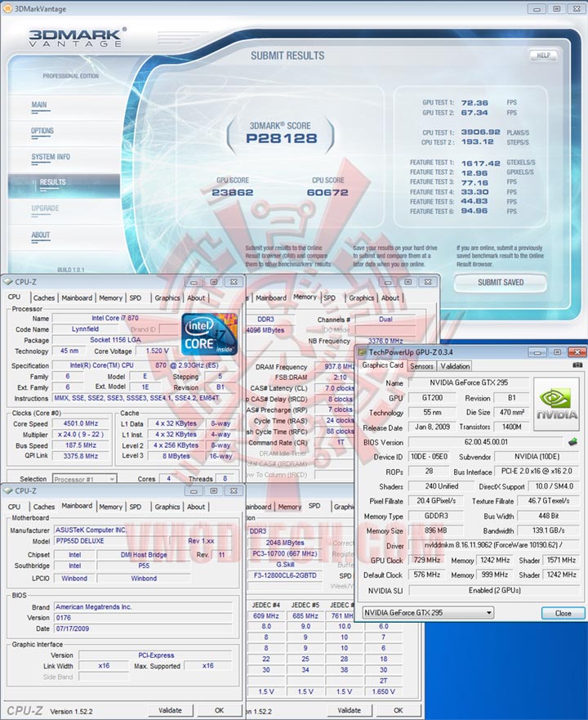Open the Memory tab in the bottom-left CPU-Z mainboard window
Screen dimensions: 588x720
[x=110, y=507]
